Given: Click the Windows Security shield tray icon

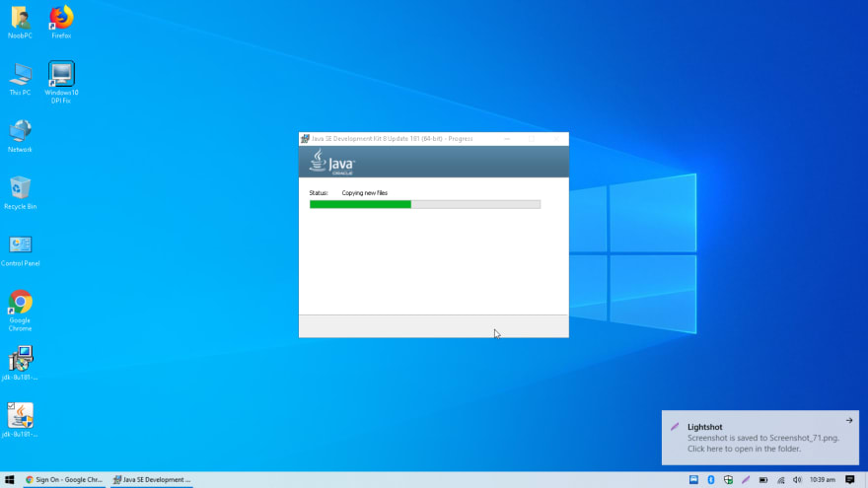Looking at the screenshot, I should pos(729,480).
